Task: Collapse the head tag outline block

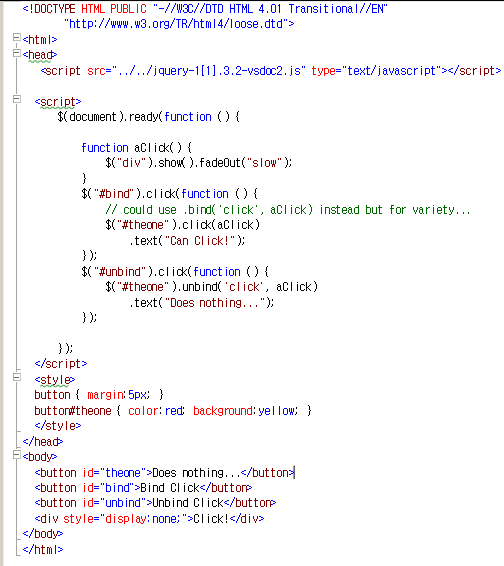Action: [x=17, y=53]
